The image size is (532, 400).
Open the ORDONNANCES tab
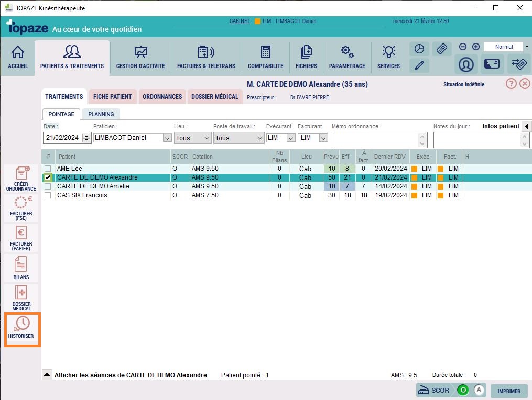(x=162, y=97)
